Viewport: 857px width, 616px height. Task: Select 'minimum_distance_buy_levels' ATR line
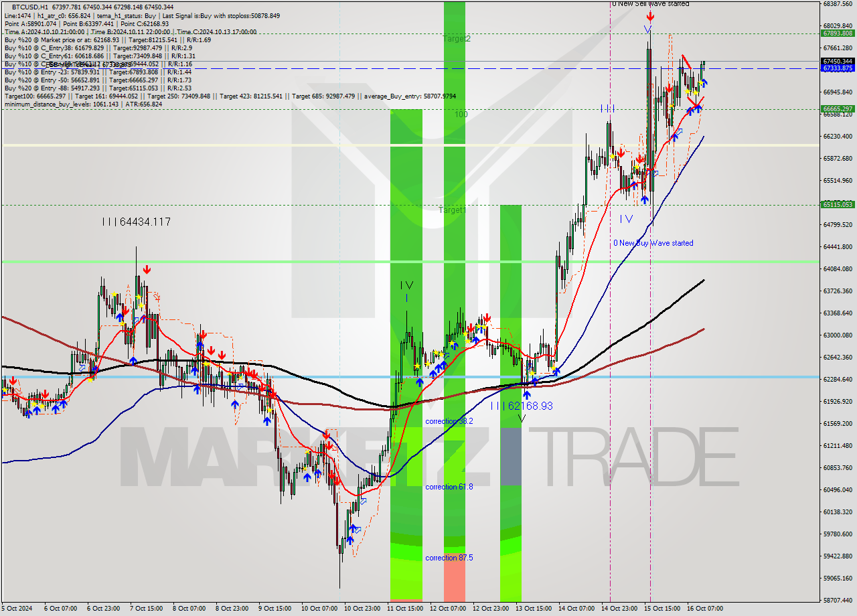[84, 104]
